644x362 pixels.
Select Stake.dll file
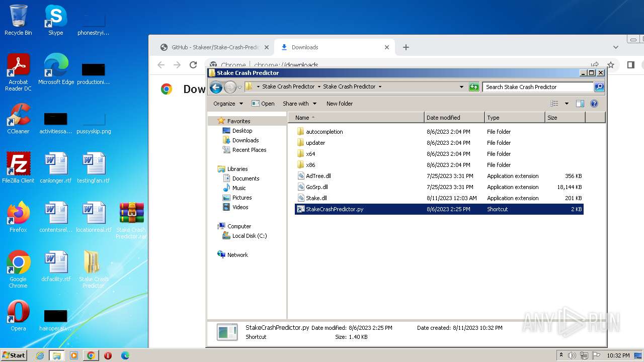(x=316, y=198)
